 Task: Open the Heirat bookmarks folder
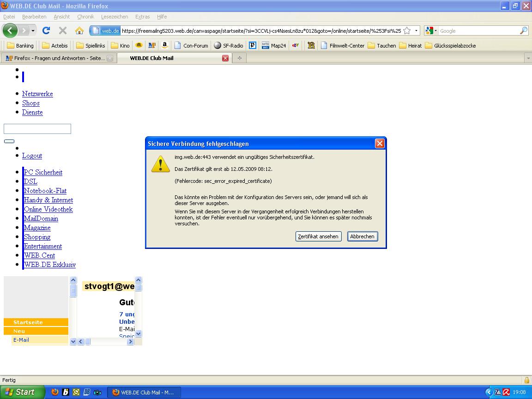(x=411, y=45)
